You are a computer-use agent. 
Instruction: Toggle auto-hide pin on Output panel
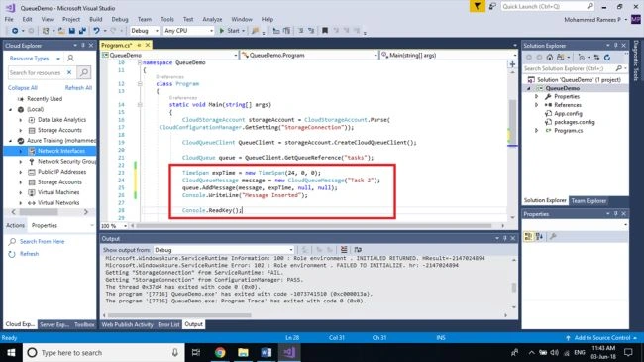click(x=505, y=238)
